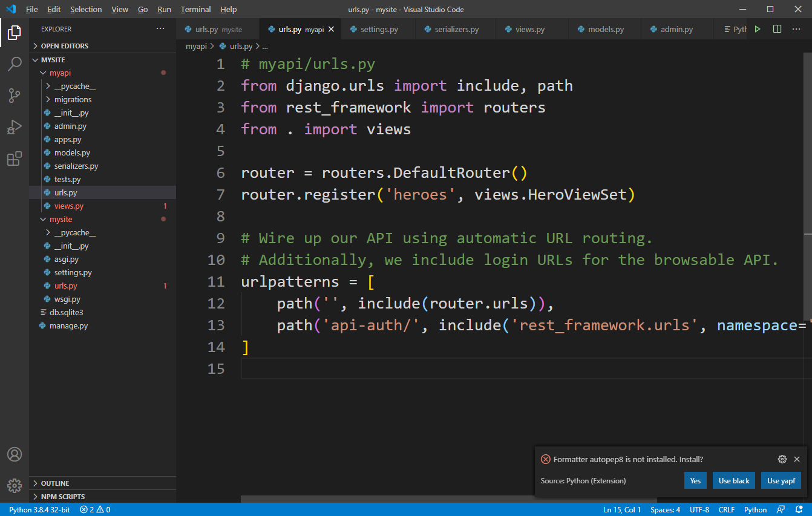Open the Run and Debug view icon
The image size is (812, 516).
point(15,127)
